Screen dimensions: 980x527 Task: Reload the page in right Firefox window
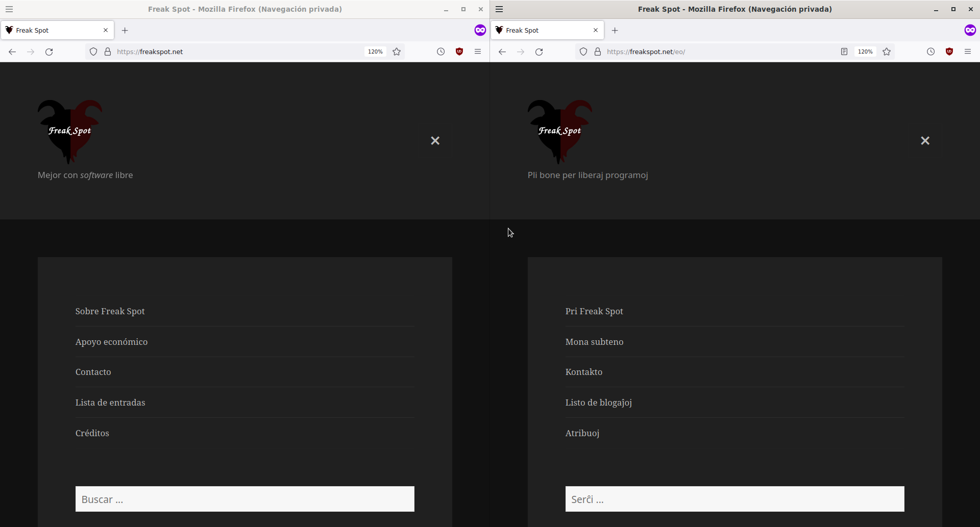[x=539, y=52]
